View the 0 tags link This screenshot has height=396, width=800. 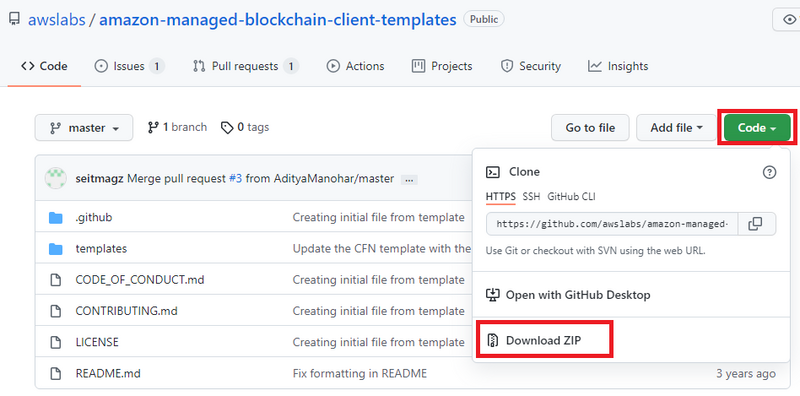(245, 127)
